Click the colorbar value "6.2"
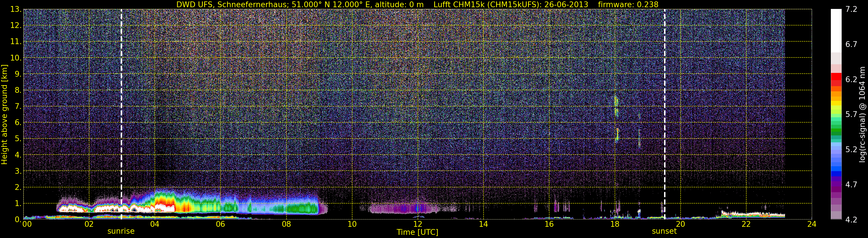868x238 pixels. 851,79
